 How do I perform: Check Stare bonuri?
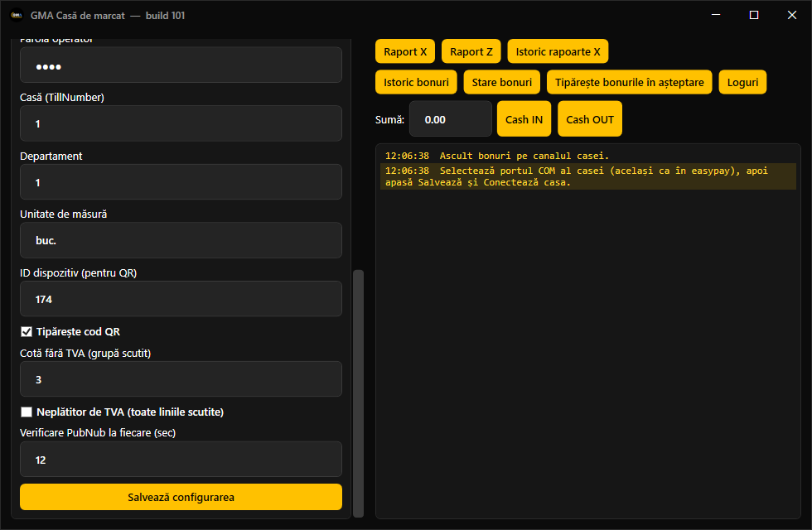(502, 82)
